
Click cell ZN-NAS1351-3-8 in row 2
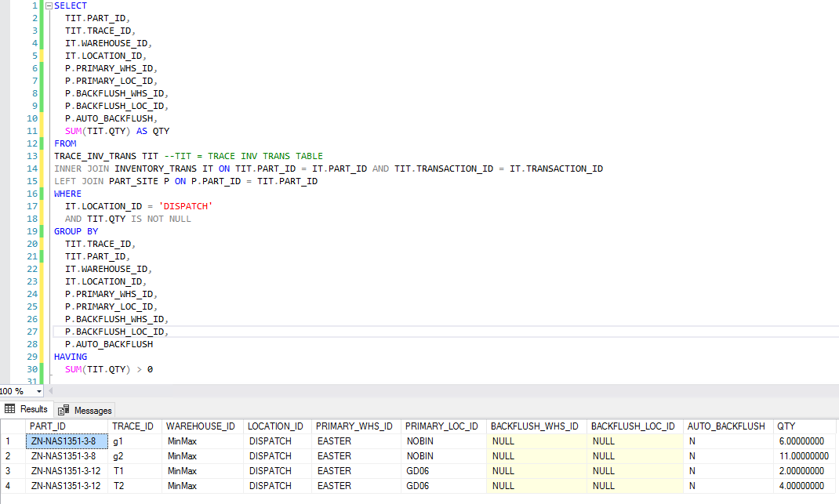click(67, 456)
